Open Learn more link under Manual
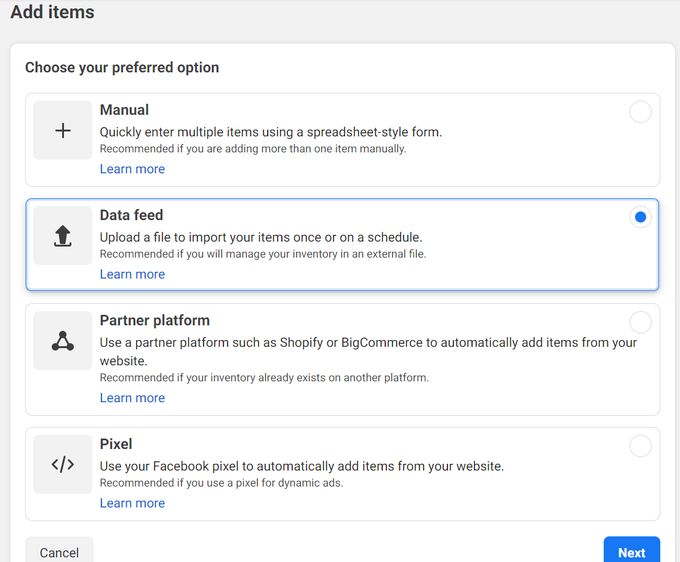Screen dimensions: 680x562 pyautogui.click(x=132, y=169)
